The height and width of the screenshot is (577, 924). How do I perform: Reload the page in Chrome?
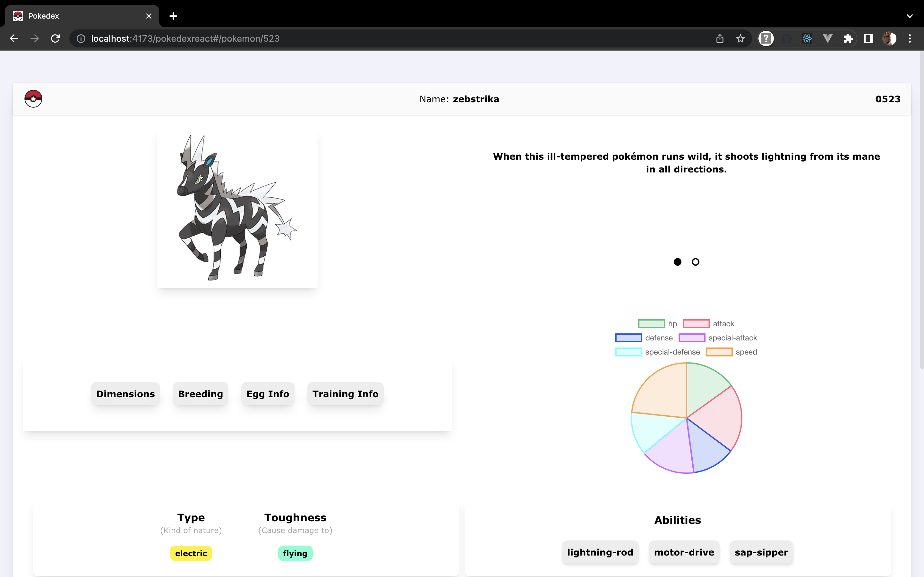(56, 38)
